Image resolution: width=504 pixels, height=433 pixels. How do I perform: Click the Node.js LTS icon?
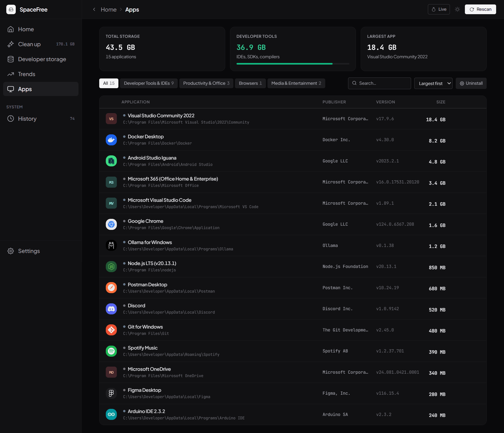coord(111,267)
